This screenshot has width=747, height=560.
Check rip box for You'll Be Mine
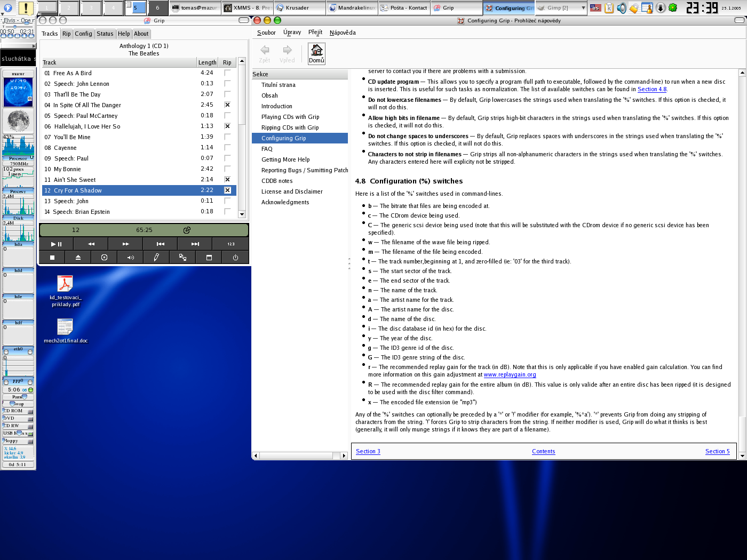(x=227, y=137)
